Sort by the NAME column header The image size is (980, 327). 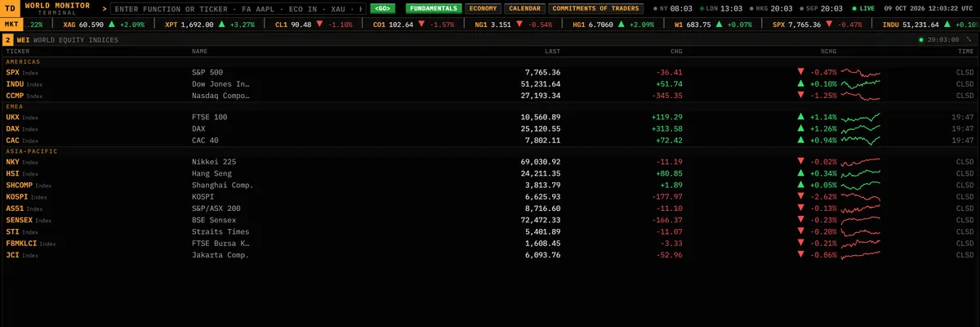click(x=200, y=51)
